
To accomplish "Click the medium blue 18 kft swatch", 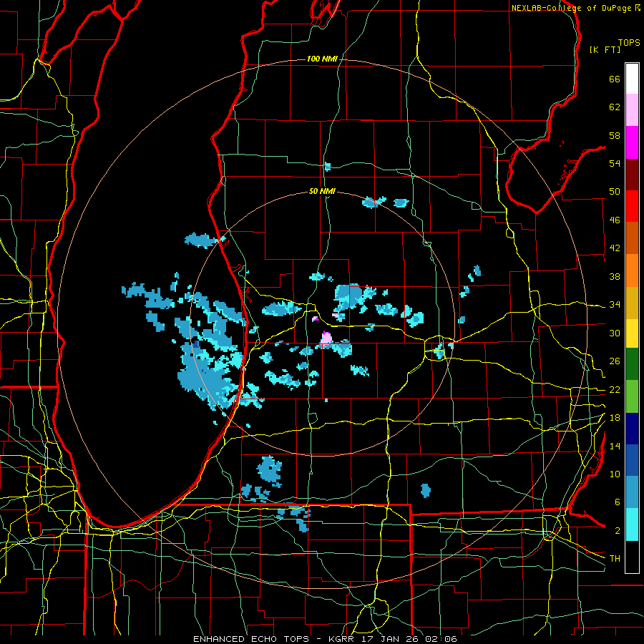I will pos(632,460).
